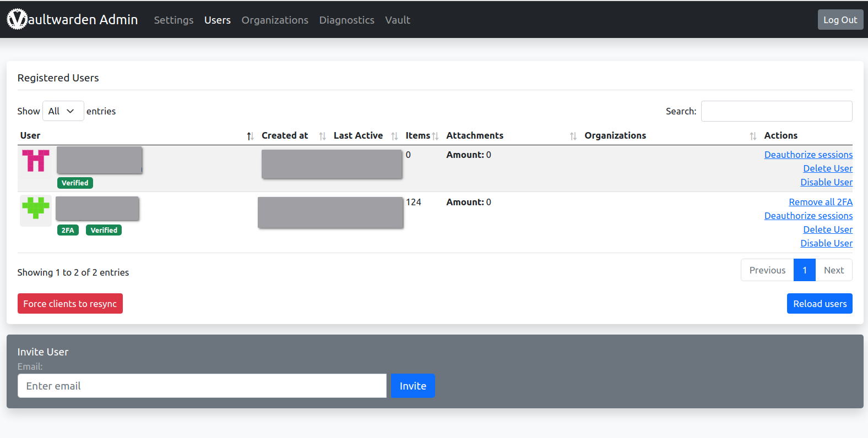Click Remove all 2FA for second user
868x438 pixels.
click(x=820, y=202)
